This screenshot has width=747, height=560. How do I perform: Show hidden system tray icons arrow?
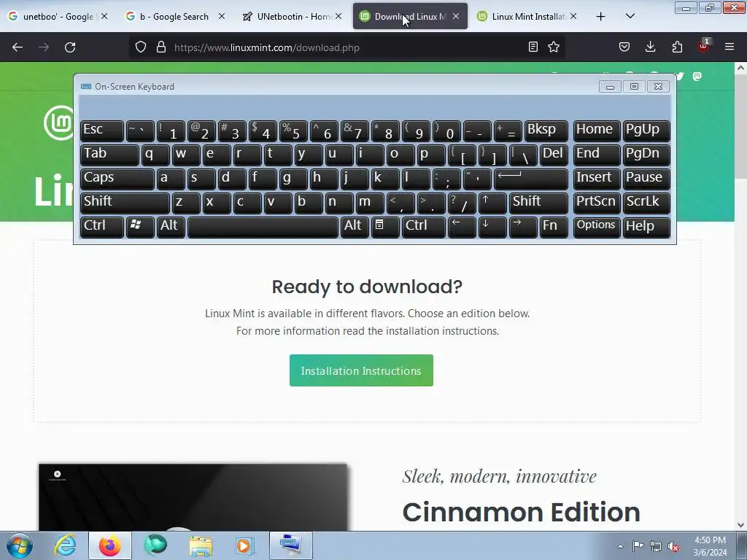coord(620,546)
